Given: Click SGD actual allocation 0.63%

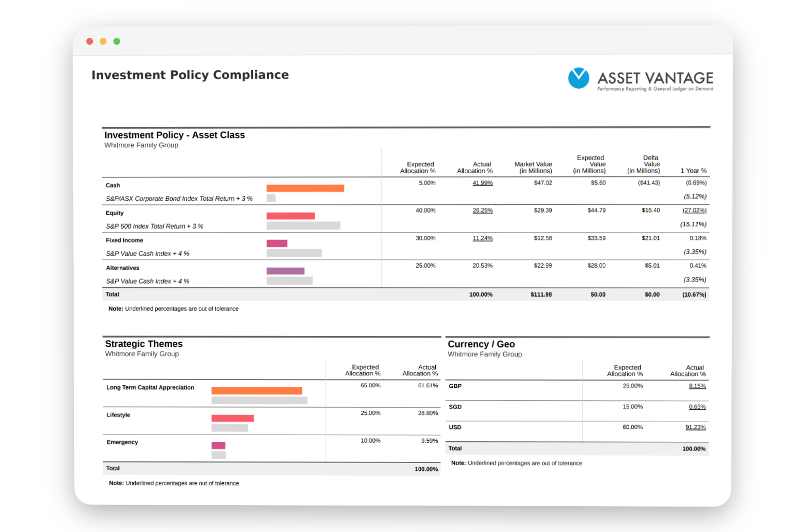Looking at the screenshot, I should click(697, 407).
